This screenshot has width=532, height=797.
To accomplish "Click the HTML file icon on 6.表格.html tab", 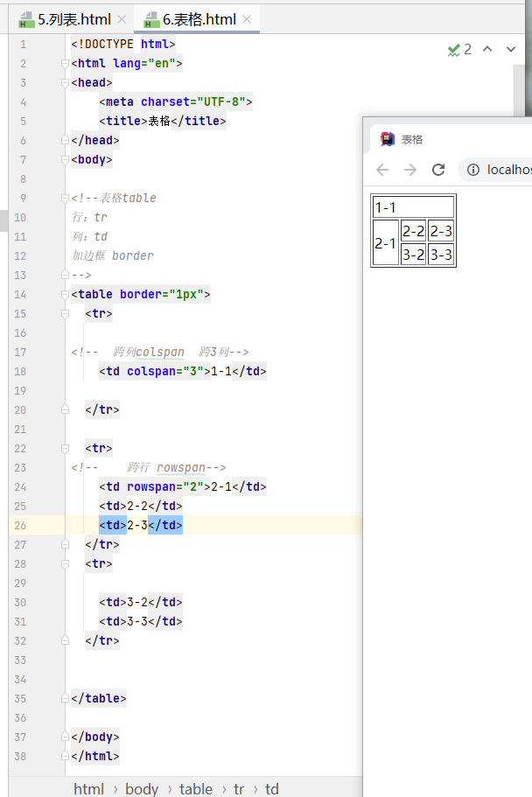I will point(151,20).
